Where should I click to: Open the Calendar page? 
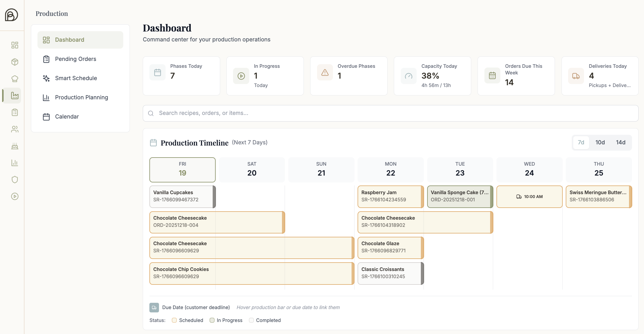point(67,116)
